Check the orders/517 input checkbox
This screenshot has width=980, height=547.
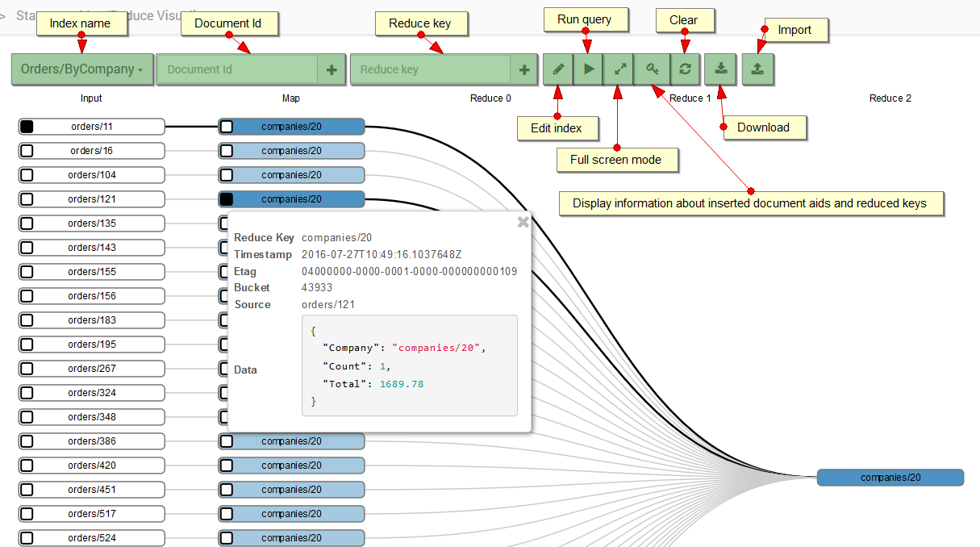pos(27,514)
